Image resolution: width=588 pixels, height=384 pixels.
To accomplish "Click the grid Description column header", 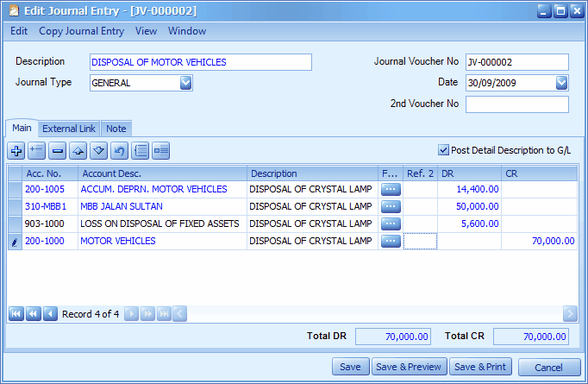I will (312, 173).
